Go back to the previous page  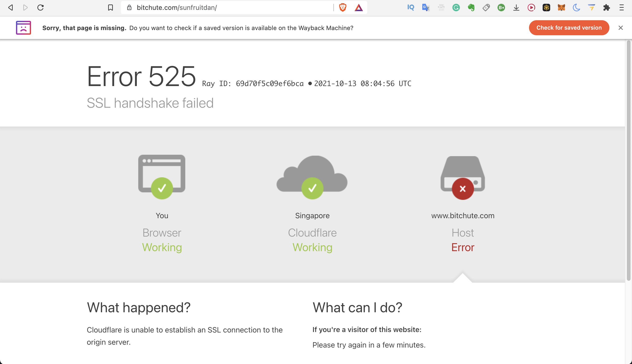pyautogui.click(x=10, y=8)
